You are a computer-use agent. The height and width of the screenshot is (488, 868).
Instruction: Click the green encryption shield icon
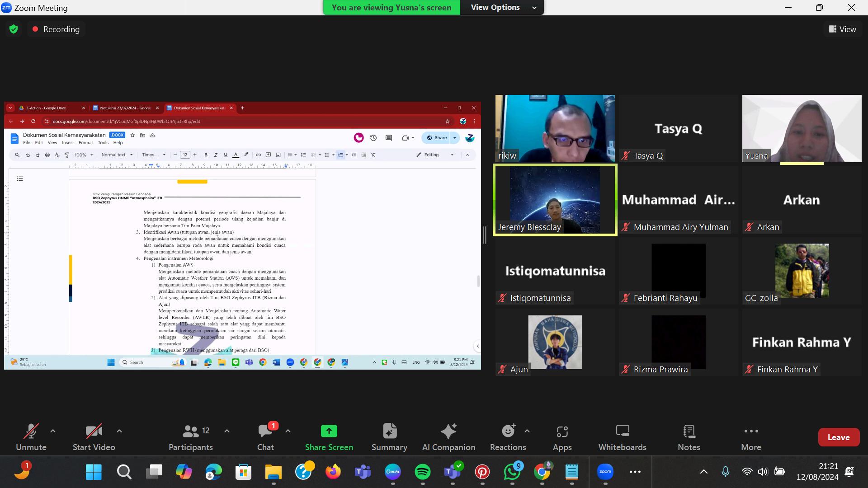coord(14,29)
